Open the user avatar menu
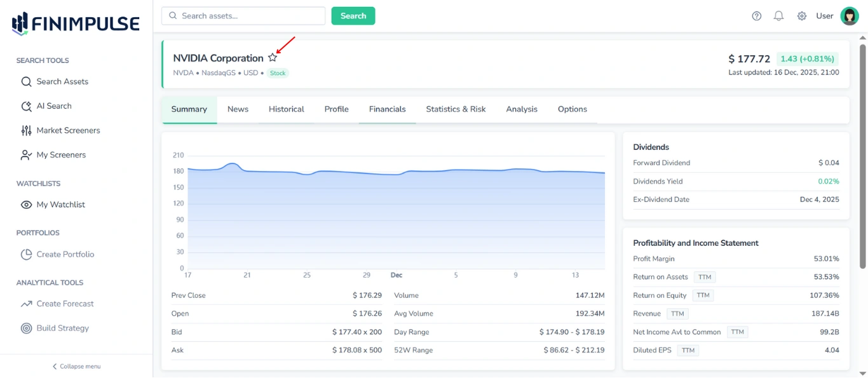 [850, 16]
